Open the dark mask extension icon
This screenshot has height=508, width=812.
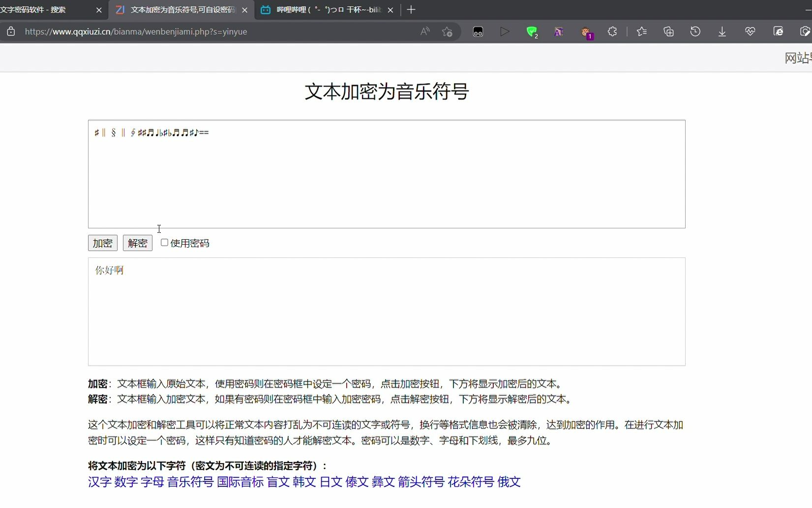click(478, 32)
